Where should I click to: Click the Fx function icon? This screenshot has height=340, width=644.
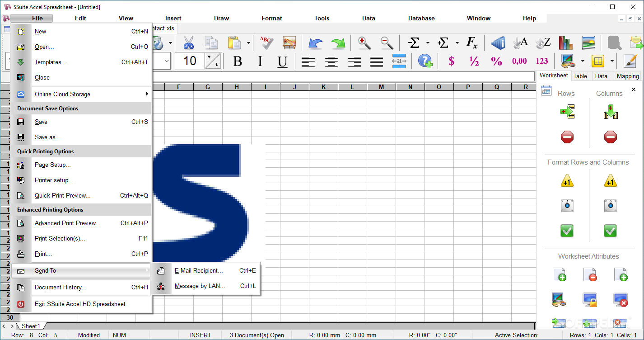(471, 43)
